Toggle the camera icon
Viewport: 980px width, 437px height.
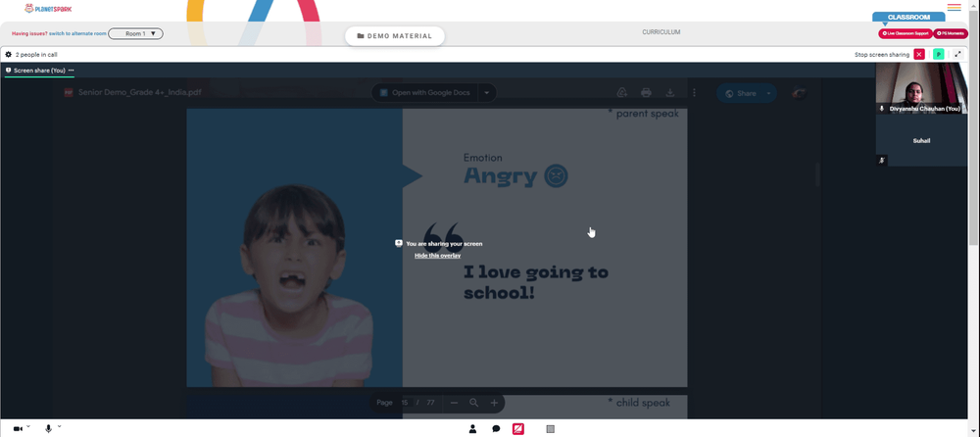18,429
